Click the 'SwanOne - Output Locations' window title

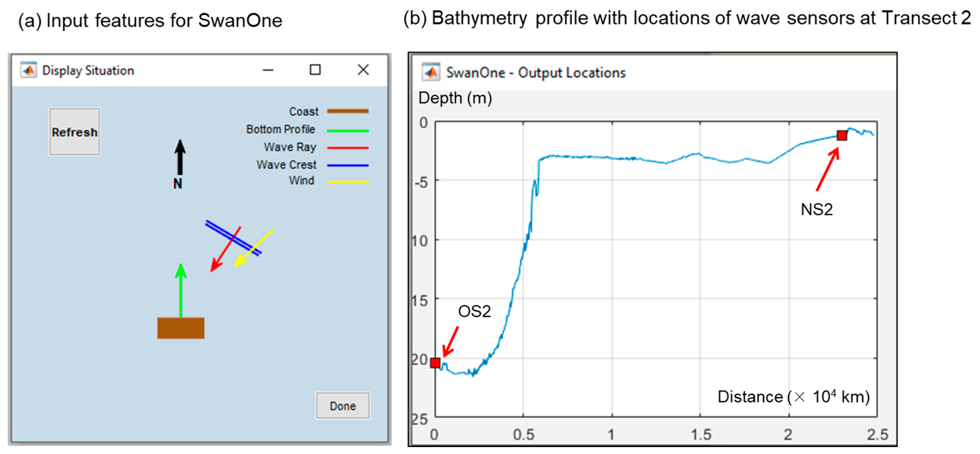tap(536, 73)
